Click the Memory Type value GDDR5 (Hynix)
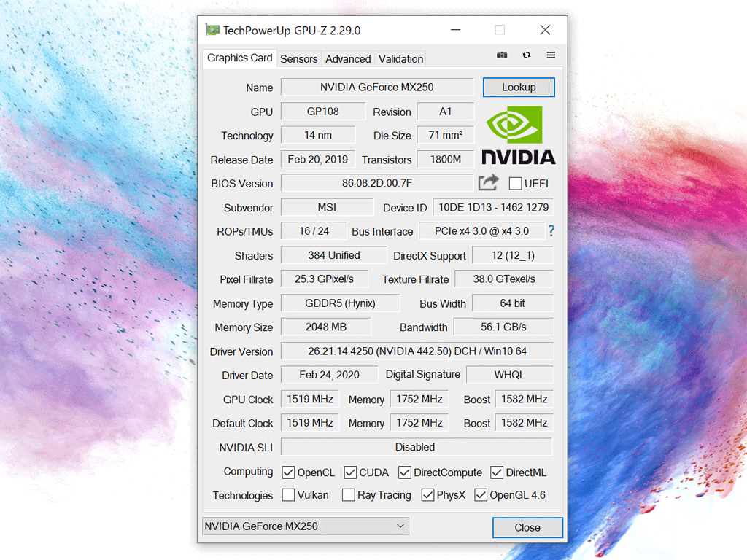Image resolution: width=747 pixels, height=560 pixels. click(x=340, y=303)
